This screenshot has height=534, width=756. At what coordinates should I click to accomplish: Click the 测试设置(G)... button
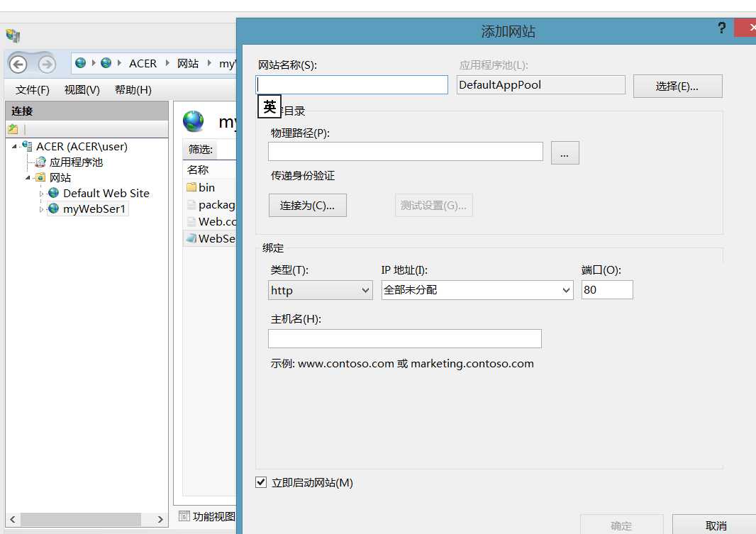(x=433, y=206)
